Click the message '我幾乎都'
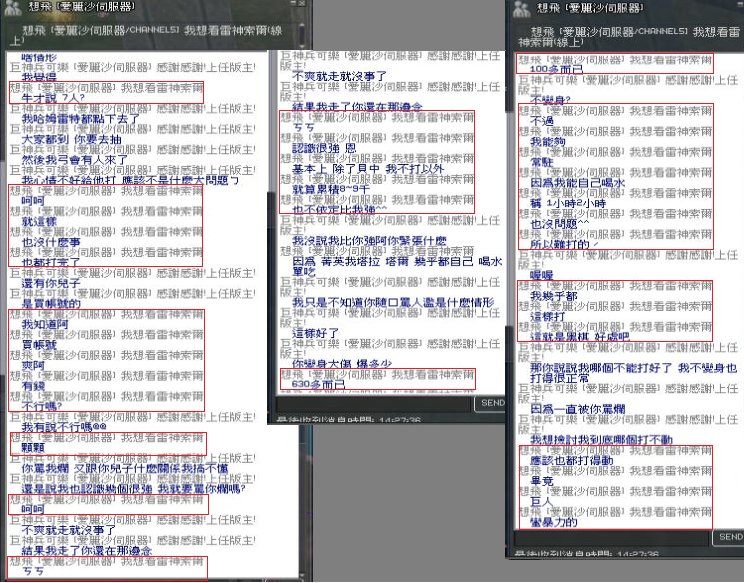The image size is (744, 583). point(554,296)
